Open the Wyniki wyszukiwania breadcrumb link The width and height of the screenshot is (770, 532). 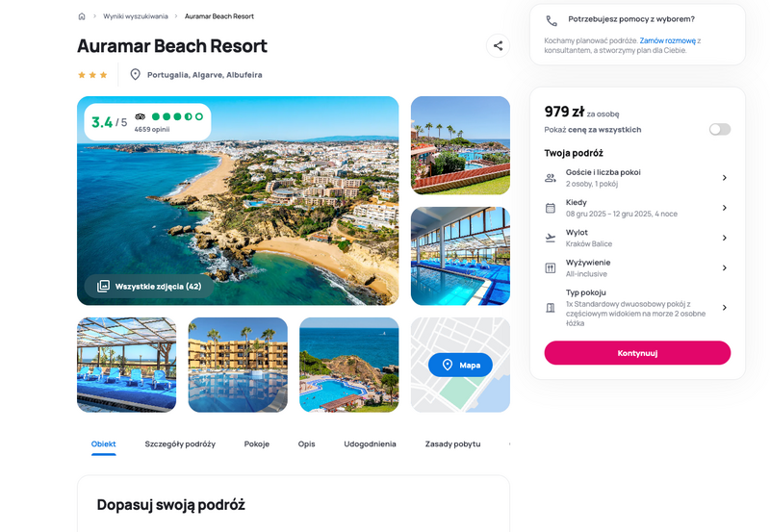click(136, 16)
